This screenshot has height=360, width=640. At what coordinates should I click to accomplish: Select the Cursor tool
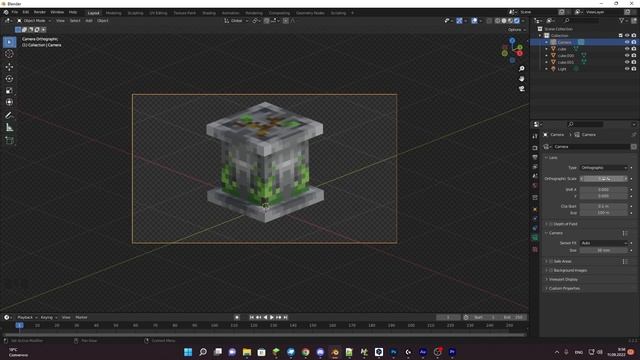9,53
